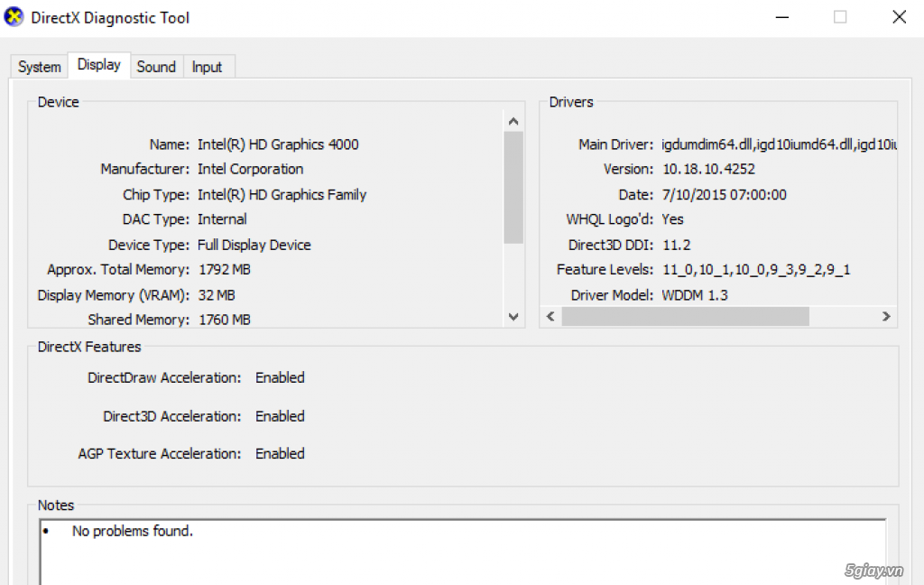Minimize the DirectX Diagnostic Tool window

pos(782,17)
